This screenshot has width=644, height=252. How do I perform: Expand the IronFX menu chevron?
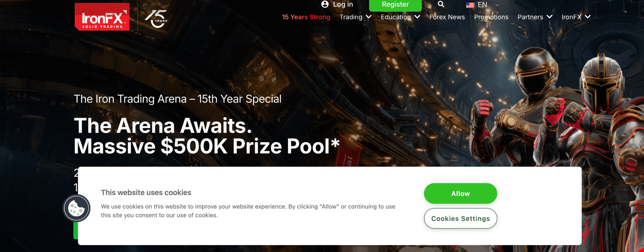pos(588,17)
